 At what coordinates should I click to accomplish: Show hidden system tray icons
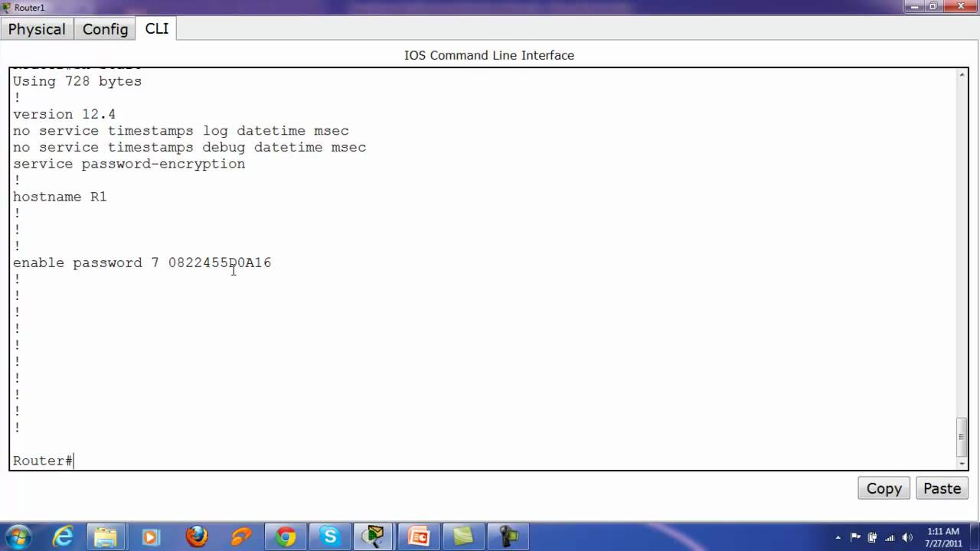(838, 537)
